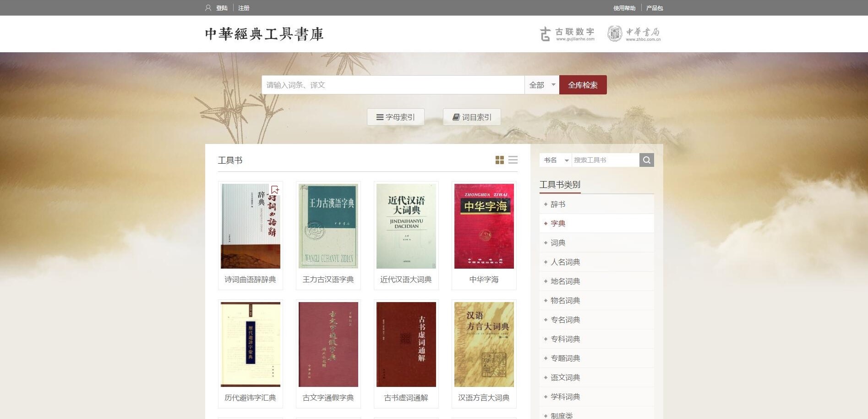Screen dimensions: 868x419
Task: Open the 古书虚词通解 book cover
Action: 406,344
